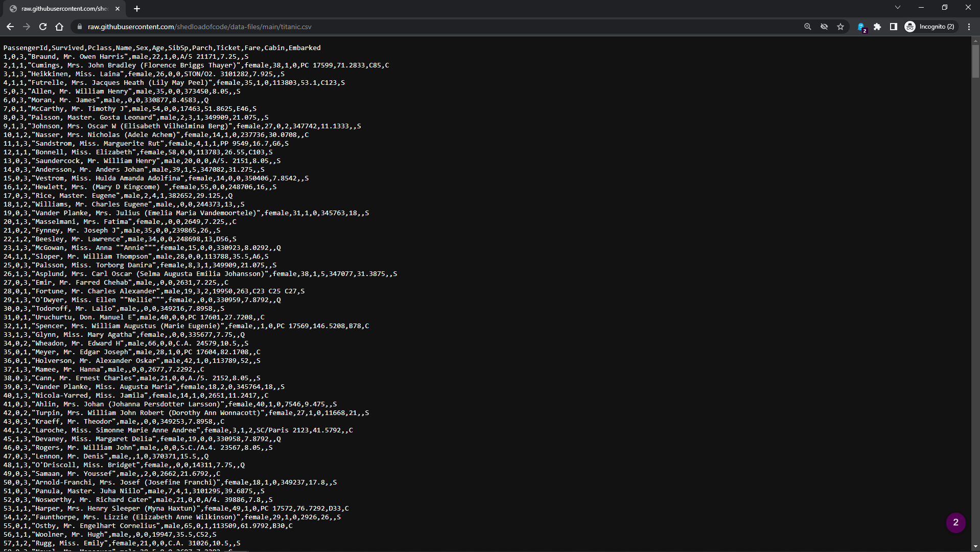Open the Extensions puzzle-piece menu

pos(878,27)
